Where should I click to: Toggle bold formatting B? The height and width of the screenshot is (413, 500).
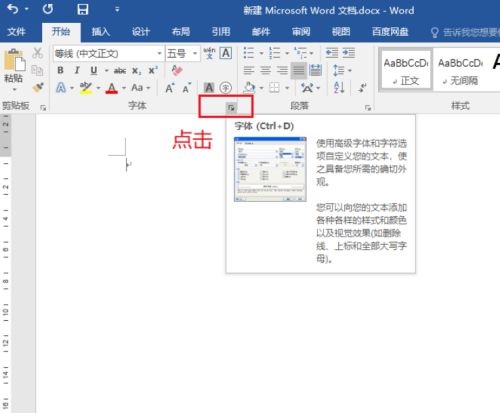pyautogui.click(x=60, y=70)
